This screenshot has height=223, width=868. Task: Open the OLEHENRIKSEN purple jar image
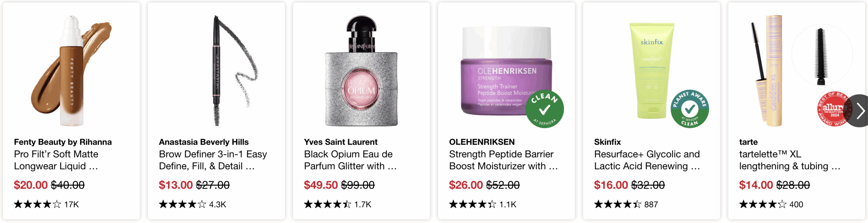click(507, 70)
